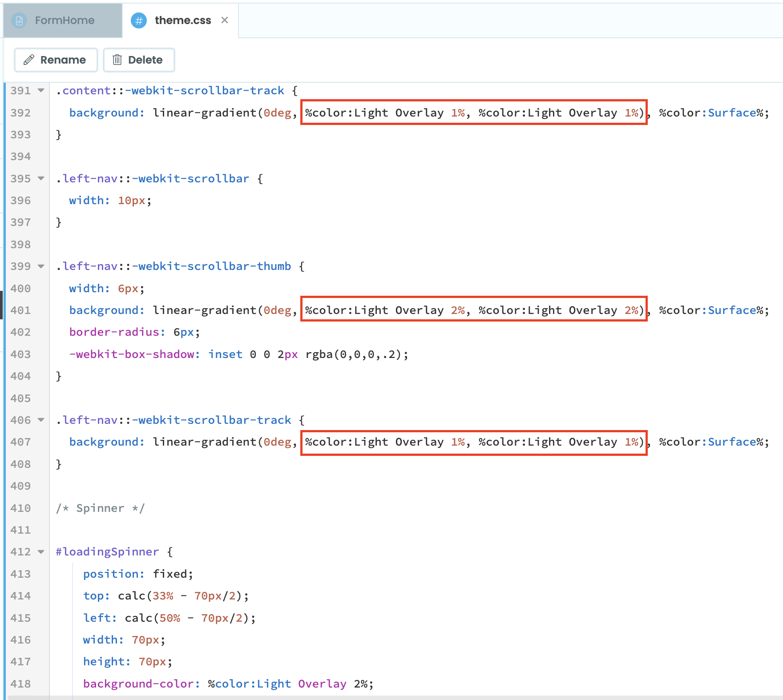783x700 pixels.
Task: Click line number 401 in the gutter
Action: click(20, 310)
